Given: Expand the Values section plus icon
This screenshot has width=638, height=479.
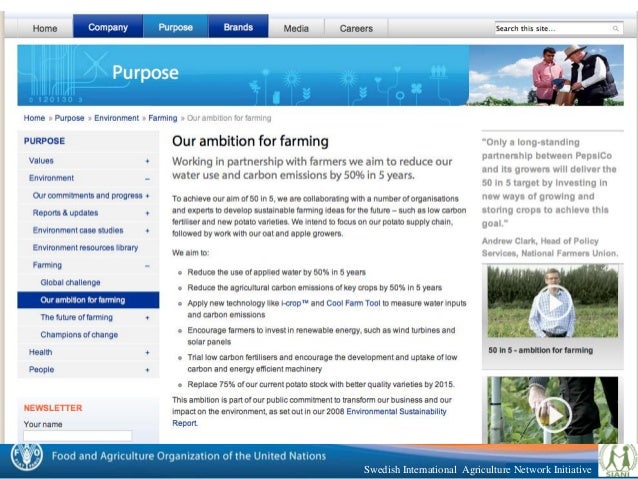Looking at the screenshot, I should [x=147, y=161].
